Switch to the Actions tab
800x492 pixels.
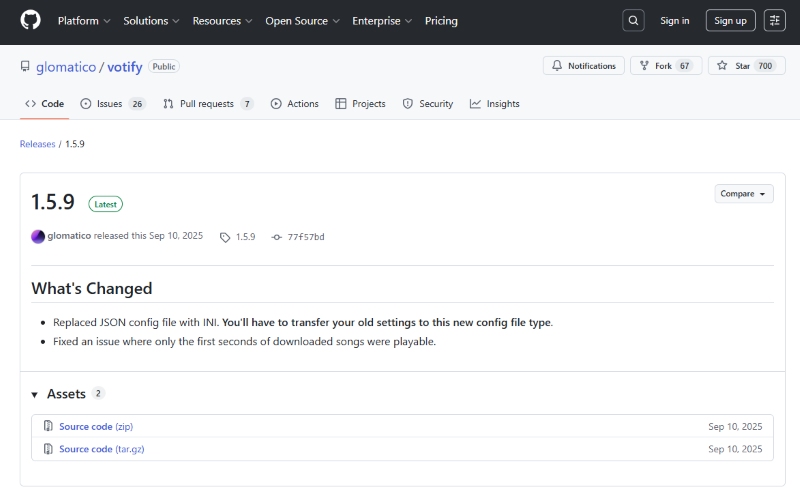294,104
